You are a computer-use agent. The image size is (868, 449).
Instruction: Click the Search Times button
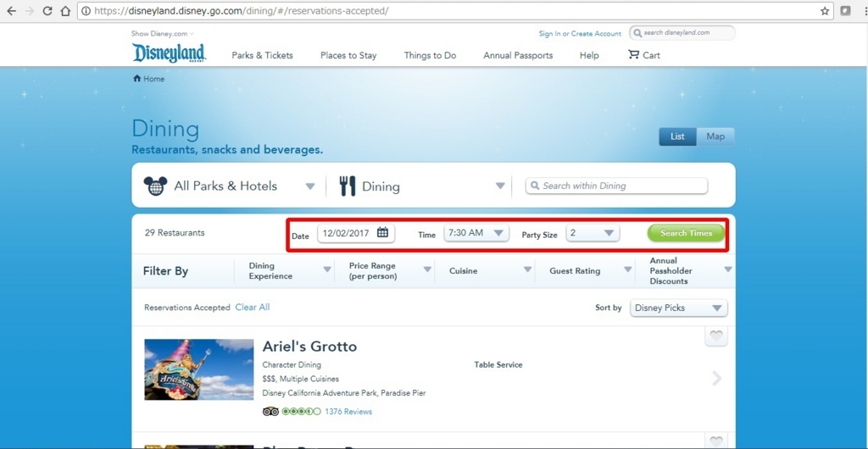pyautogui.click(x=686, y=233)
